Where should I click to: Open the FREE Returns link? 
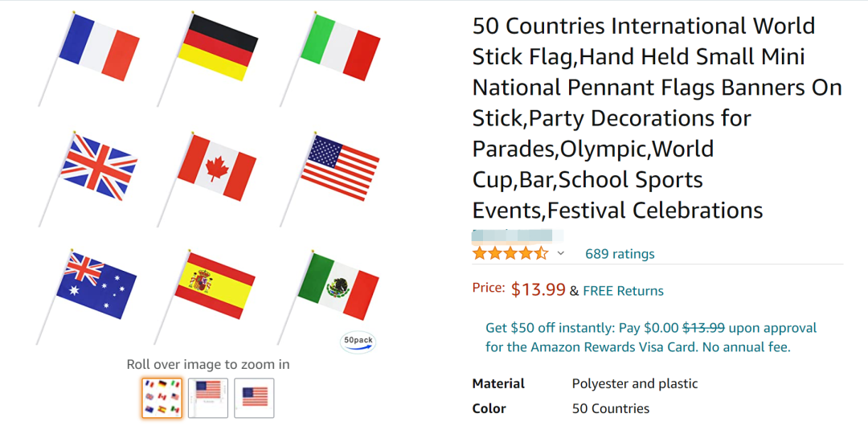[623, 291]
